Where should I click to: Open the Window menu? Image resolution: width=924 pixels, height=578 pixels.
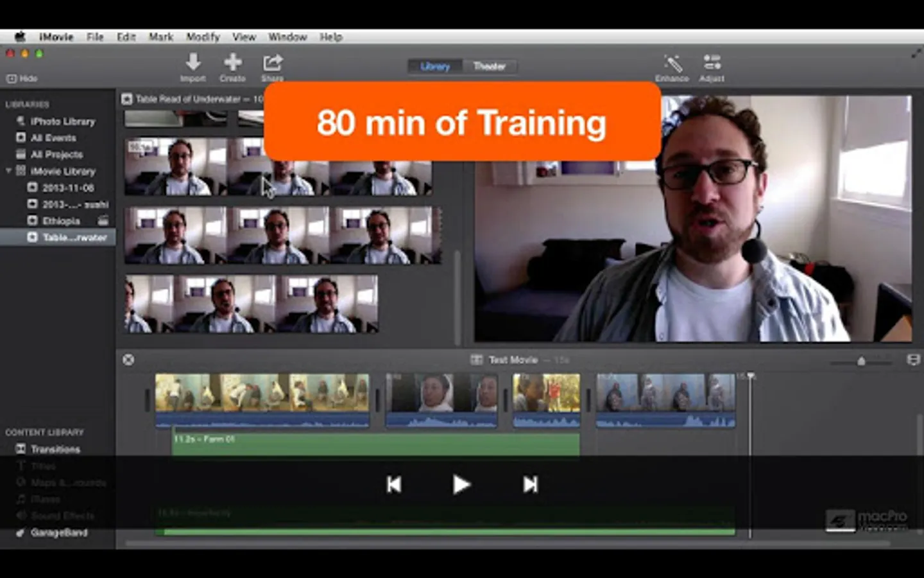point(287,37)
